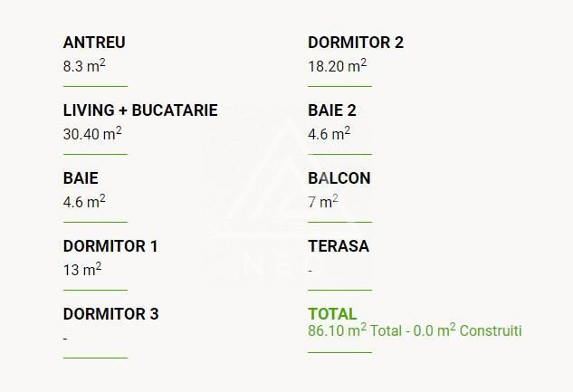Click the LIVING + BUCATARIE heading
The width and height of the screenshot is (573, 392).
[x=140, y=110]
